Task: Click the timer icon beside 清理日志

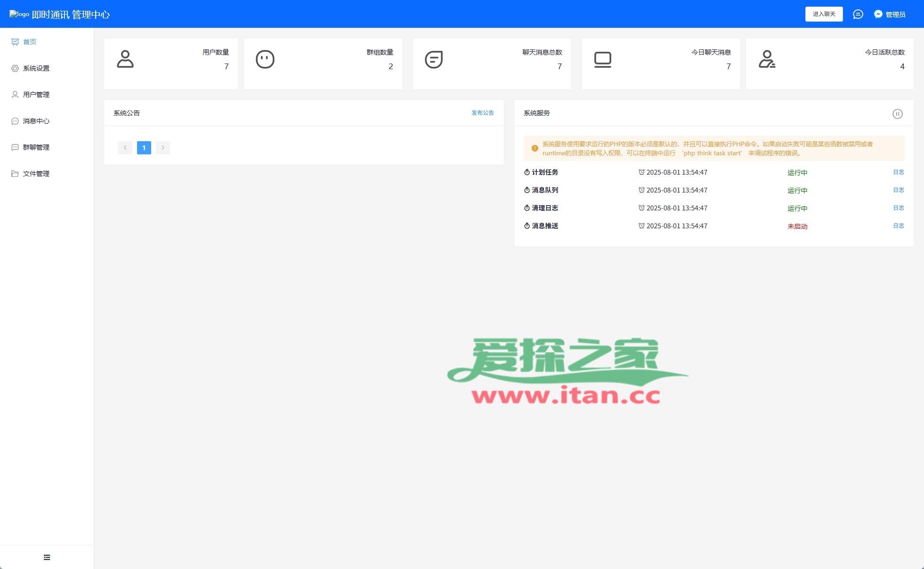Action: [527, 208]
